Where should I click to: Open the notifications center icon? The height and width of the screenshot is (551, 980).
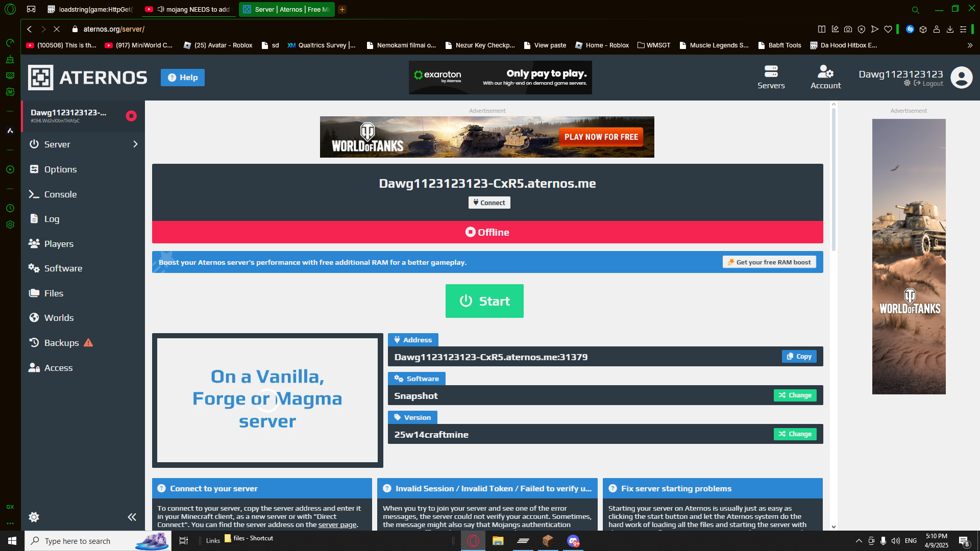pos(964,541)
